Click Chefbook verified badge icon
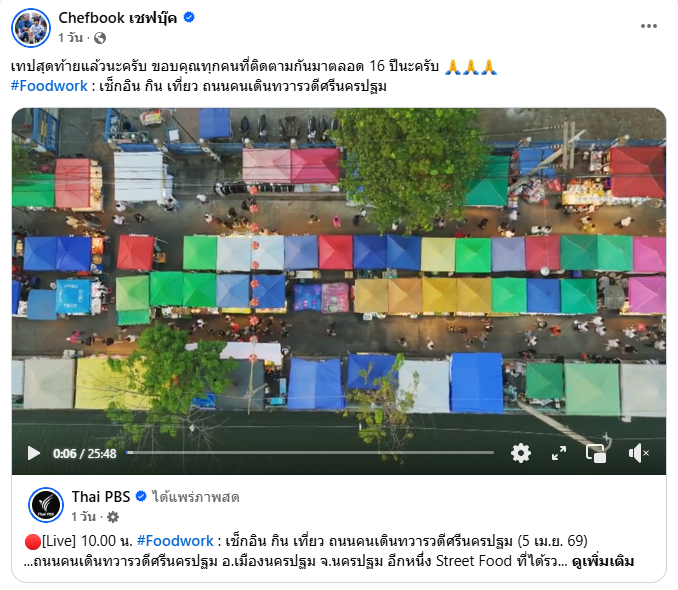The width and height of the screenshot is (678, 590). pyautogui.click(x=189, y=17)
